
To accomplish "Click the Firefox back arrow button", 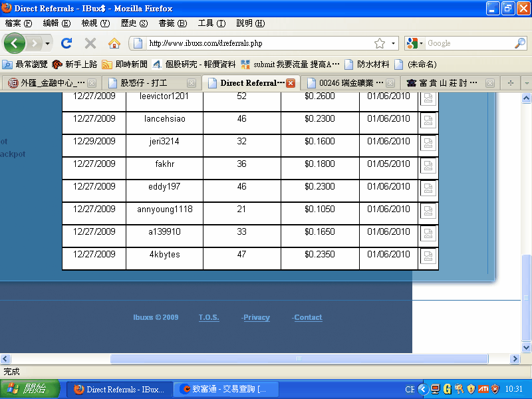I will point(15,43).
